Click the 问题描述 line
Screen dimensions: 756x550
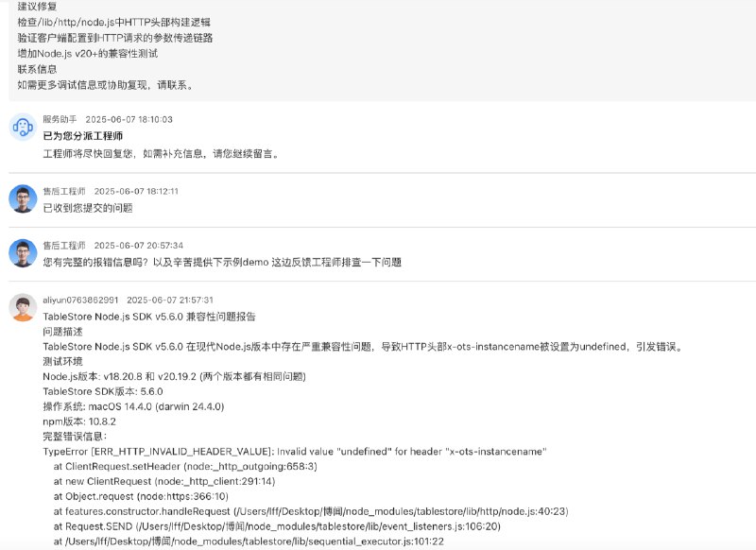[62, 332]
